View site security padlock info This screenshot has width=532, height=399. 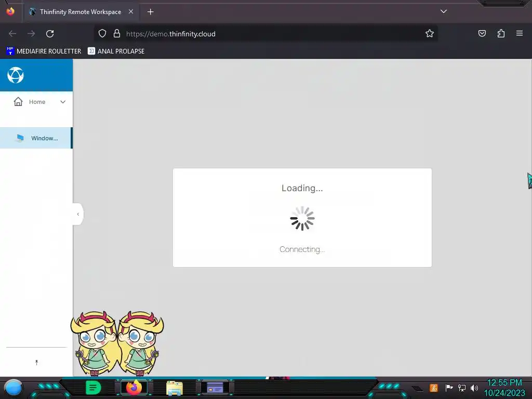tap(117, 34)
